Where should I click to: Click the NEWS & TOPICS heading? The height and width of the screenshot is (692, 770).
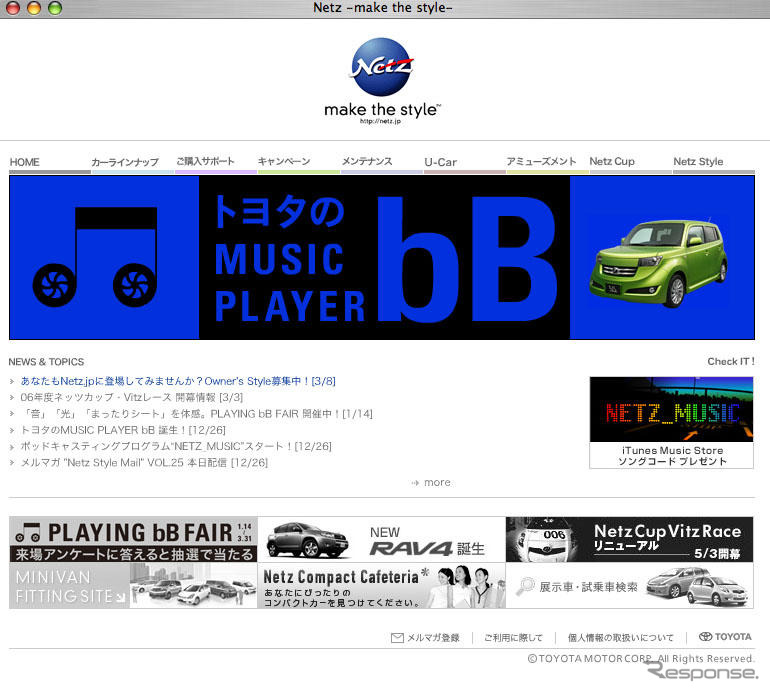pyautogui.click(x=46, y=362)
